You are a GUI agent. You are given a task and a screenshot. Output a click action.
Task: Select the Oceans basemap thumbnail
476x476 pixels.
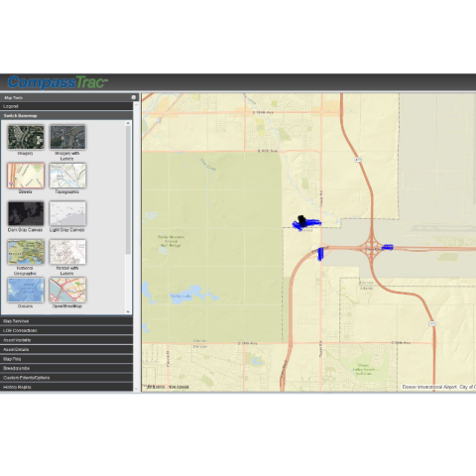(x=26, y=290)
